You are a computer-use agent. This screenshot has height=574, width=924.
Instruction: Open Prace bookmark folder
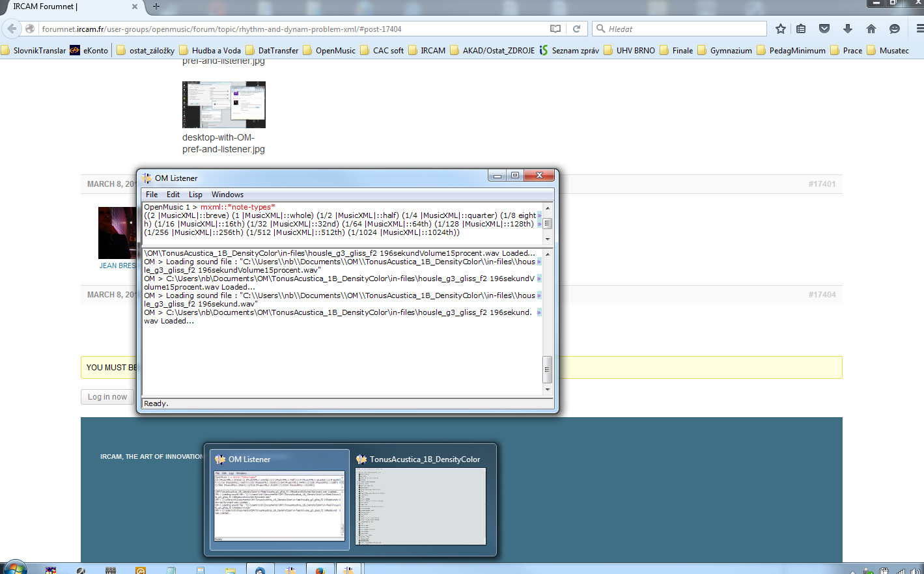847,50
